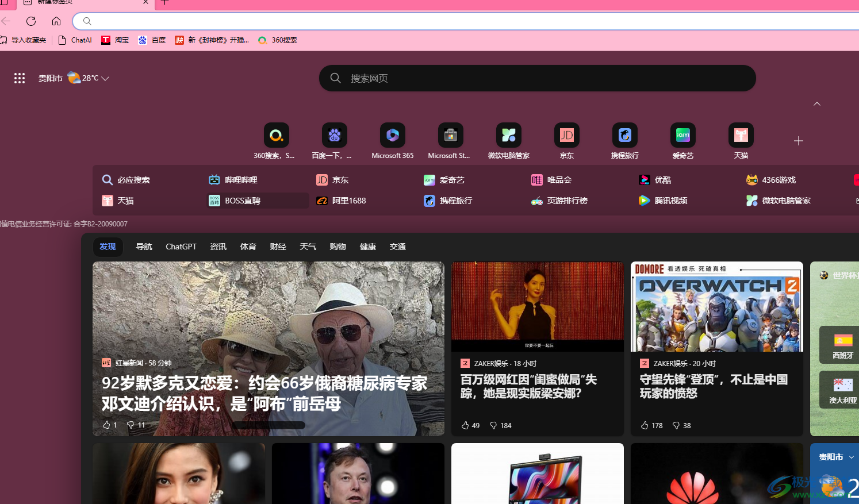Open the ChatAI bookmark
Screen dimensions: 859x504
pos(75,40)
